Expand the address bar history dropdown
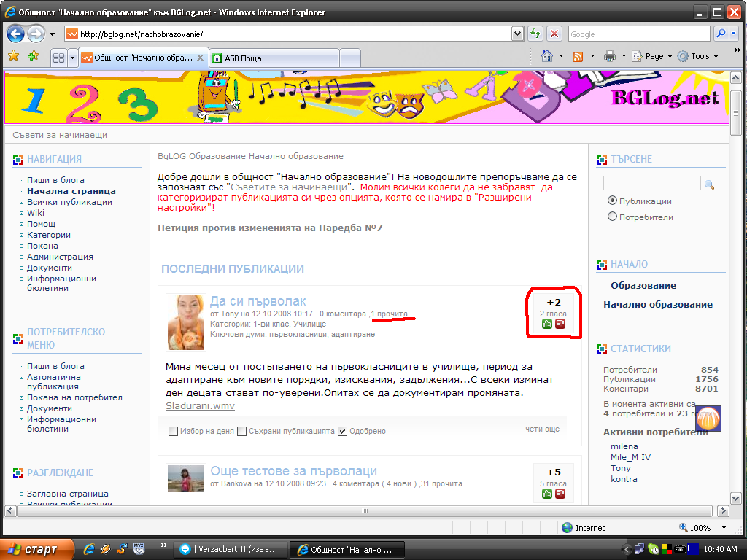This screenshot has height=560, width=747. (517, 34)
